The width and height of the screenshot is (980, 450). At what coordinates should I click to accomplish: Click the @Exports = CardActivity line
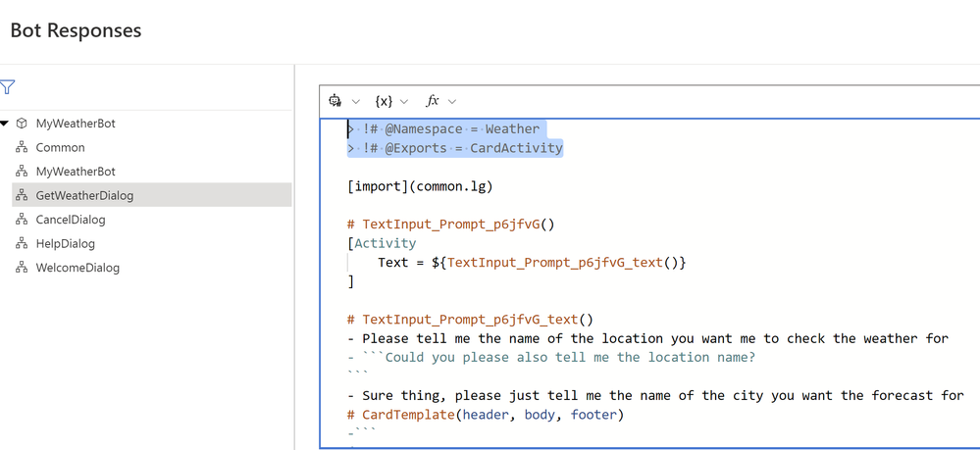(455, 148)
